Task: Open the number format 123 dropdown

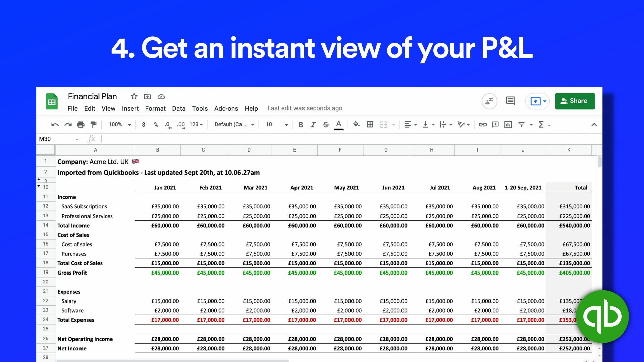Action: tap(196, 124)
